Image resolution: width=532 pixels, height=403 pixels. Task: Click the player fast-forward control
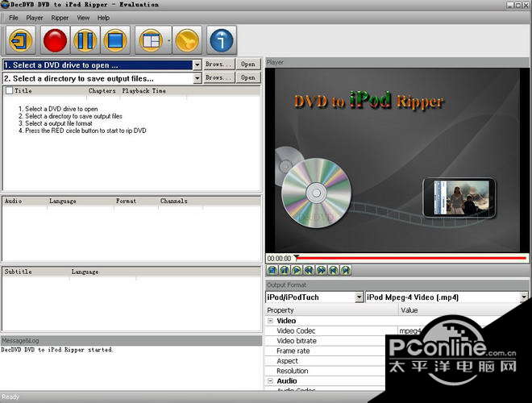click(x=321, y=270)
